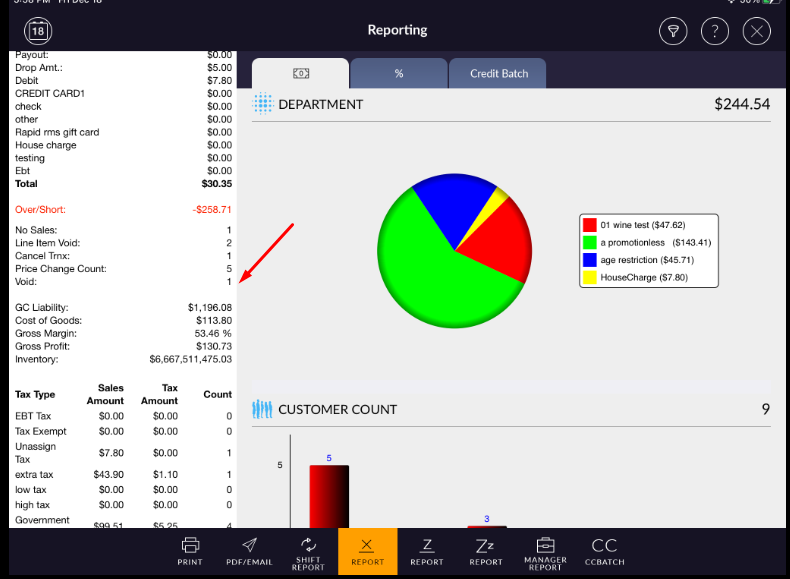This screenshot has width=790, height=579.
Task: Switch to the Credit Batch tab
Action: click(496, 74)
